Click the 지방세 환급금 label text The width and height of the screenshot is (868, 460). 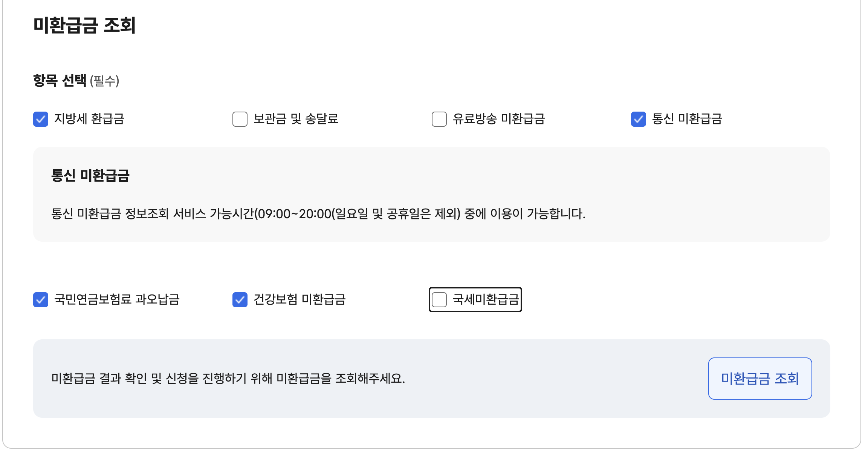[89, 119]
